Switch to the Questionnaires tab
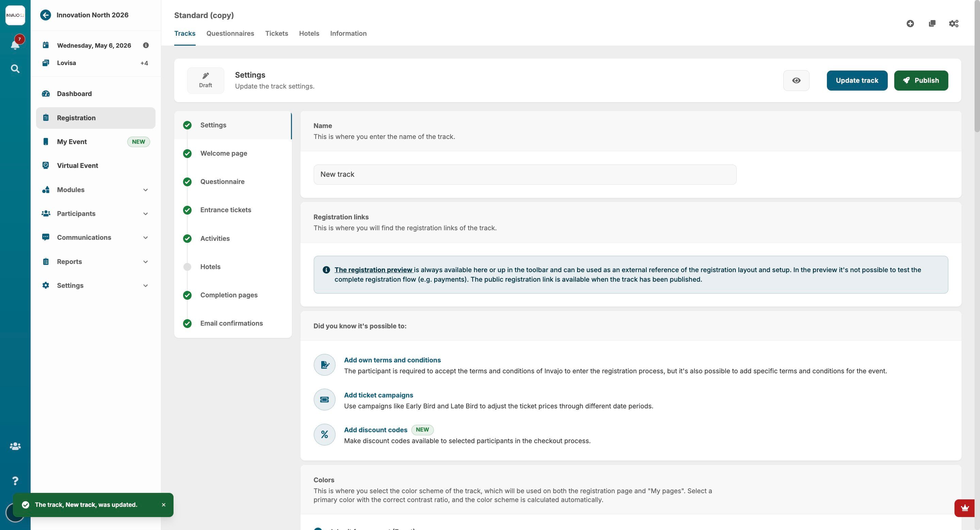980x530 pixels. (x=230, y=33)
